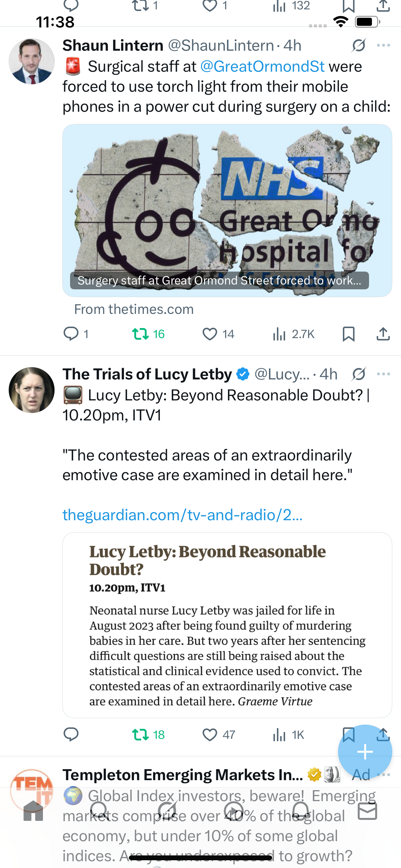View analytics of Shaun Lintern's tweet
401x868 pixels.
pyautogui.click(x=279, y=334)
